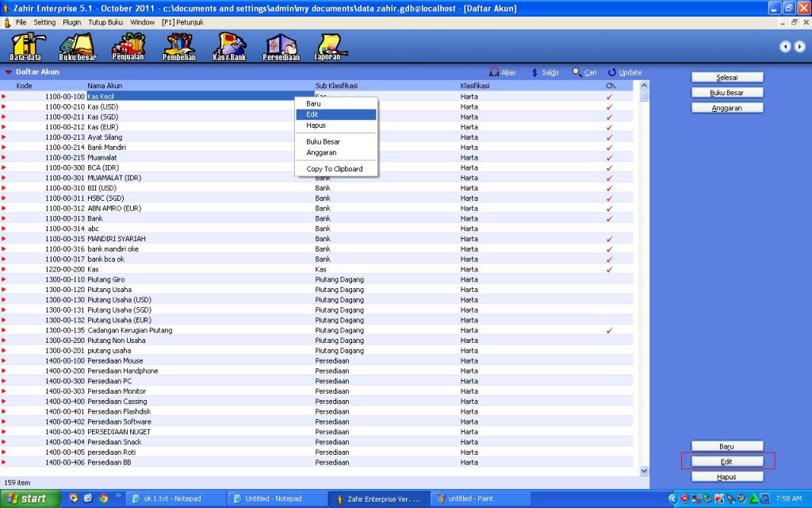Choose Edit in the context menu

[x=336, y=114]
